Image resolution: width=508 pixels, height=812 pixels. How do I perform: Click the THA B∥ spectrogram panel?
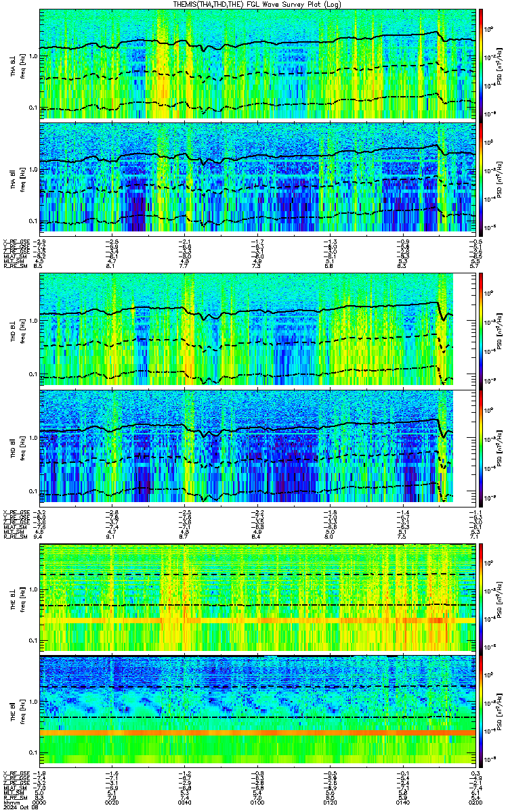click(x=257, y=178)
